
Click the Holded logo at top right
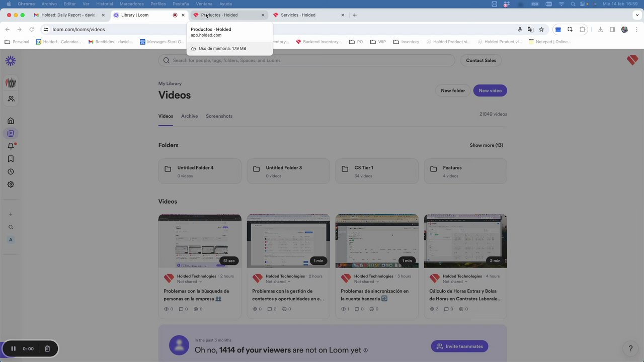pyautogui.click(x=632, y=60)
